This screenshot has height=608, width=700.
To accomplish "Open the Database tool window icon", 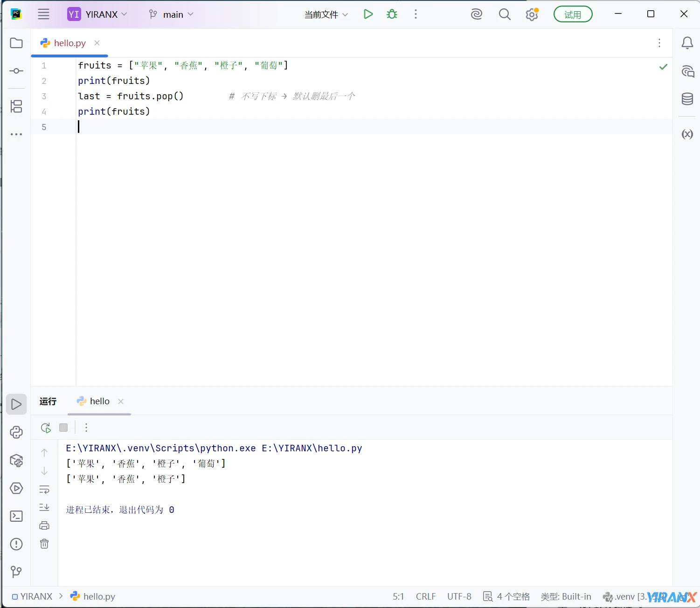I will (687, 99).
